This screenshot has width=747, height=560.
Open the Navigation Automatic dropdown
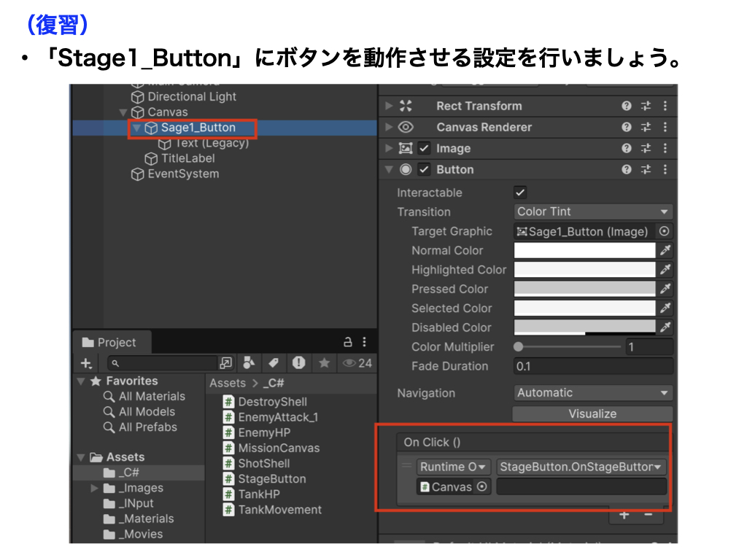pos(592,393)
